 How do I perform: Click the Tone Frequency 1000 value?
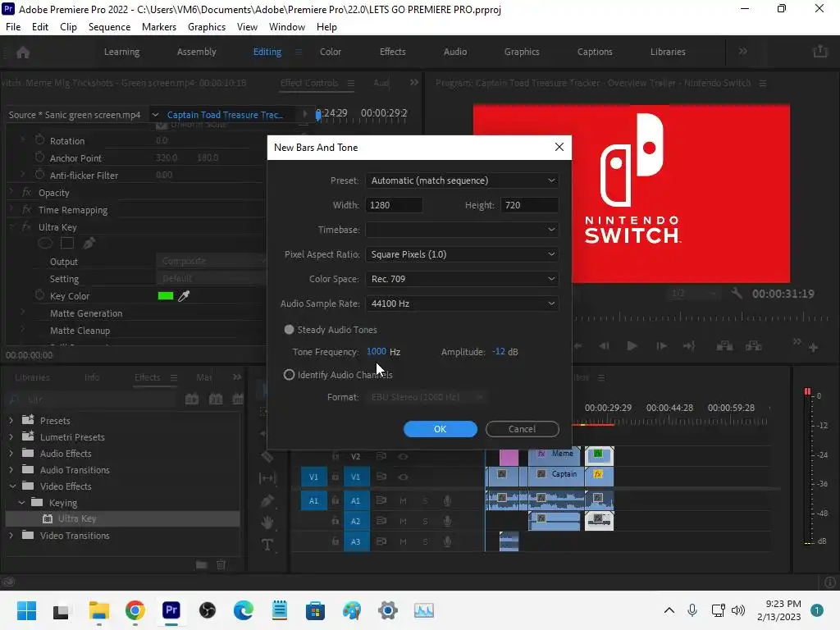[376, 351]
